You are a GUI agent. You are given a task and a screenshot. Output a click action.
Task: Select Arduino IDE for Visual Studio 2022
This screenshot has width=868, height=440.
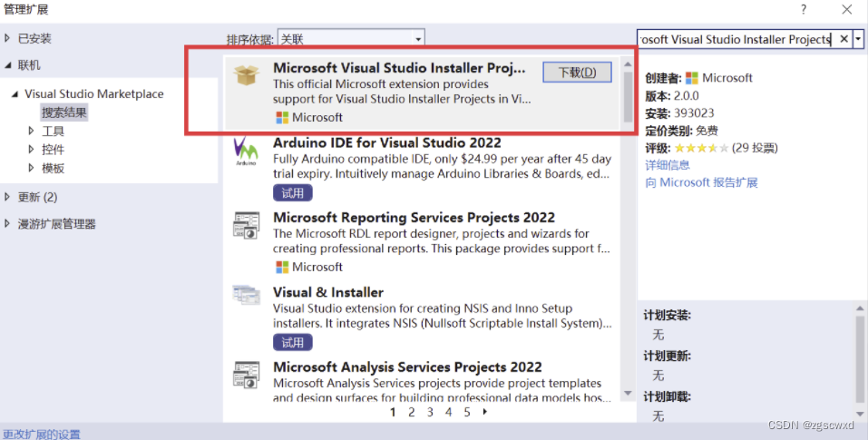387,142
